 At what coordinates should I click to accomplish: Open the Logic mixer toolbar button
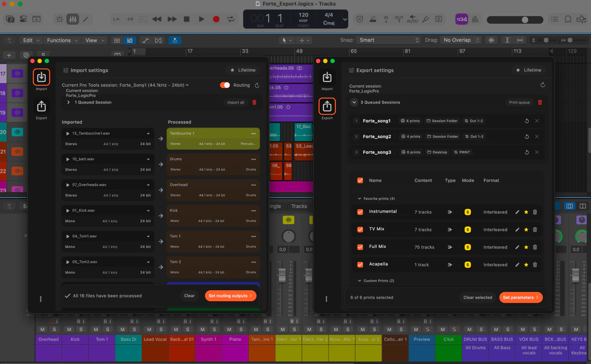click(73, 19)
